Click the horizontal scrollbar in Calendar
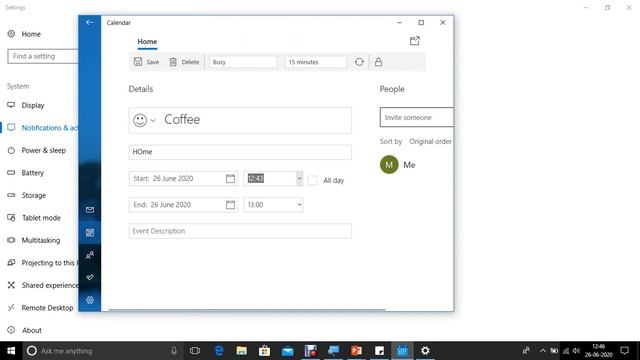 (x=247, y=310)
